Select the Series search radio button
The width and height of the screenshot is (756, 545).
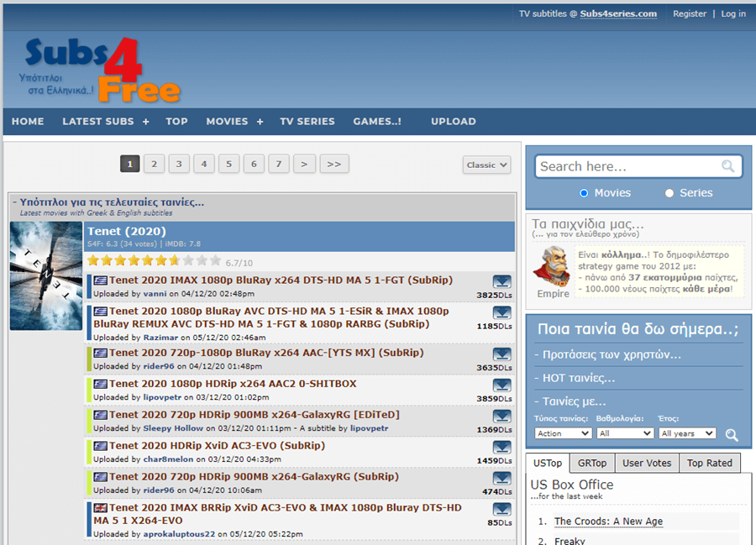click(669, 193)
